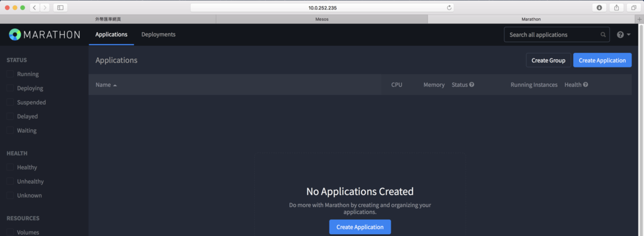Click the STATUS sidebar heading
This screenshot has width=644, height=236.
pos(17,60)
